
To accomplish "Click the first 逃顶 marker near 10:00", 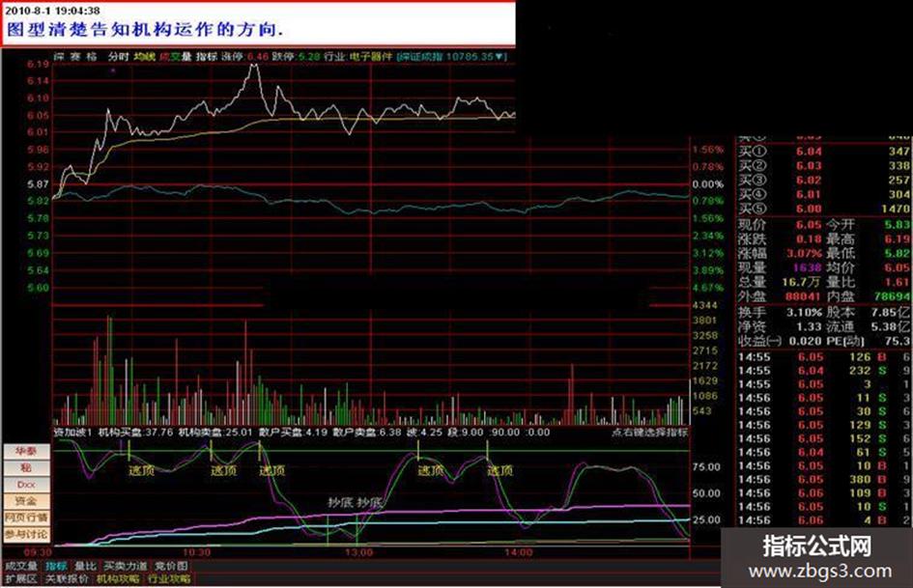I will pyautogui.click(x=141, y=470).
